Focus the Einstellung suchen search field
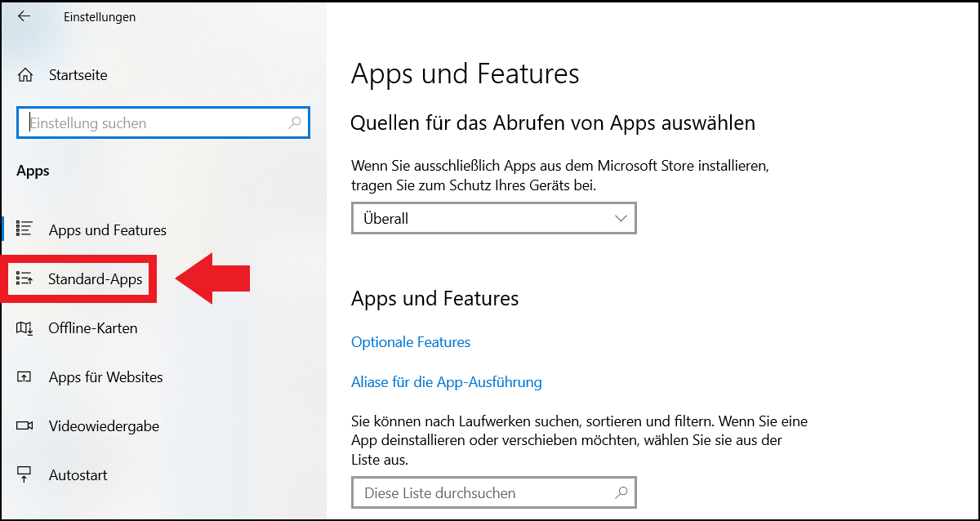Image resolution: width=980 pixels, height=521 pixels. click(163, 123)
